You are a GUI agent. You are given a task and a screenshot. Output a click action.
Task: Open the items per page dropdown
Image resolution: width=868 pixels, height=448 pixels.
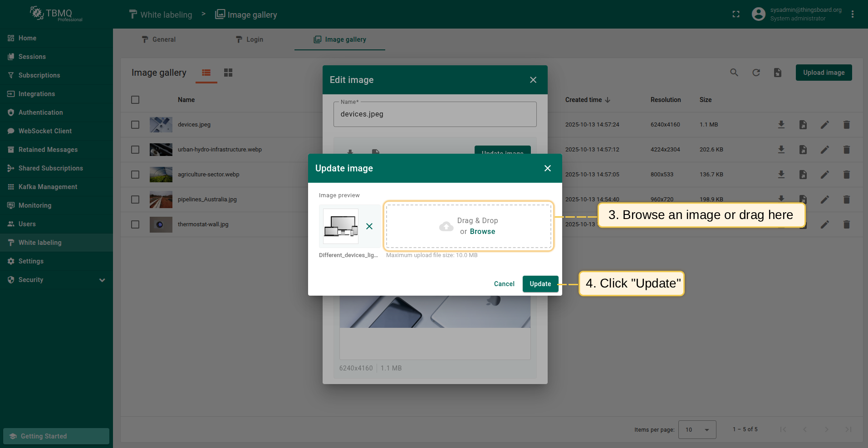(x=697, y=429)
